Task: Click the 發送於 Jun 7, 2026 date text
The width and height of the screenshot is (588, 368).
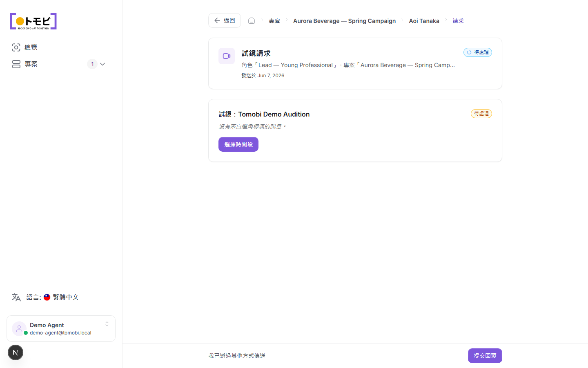Action: 263,76
